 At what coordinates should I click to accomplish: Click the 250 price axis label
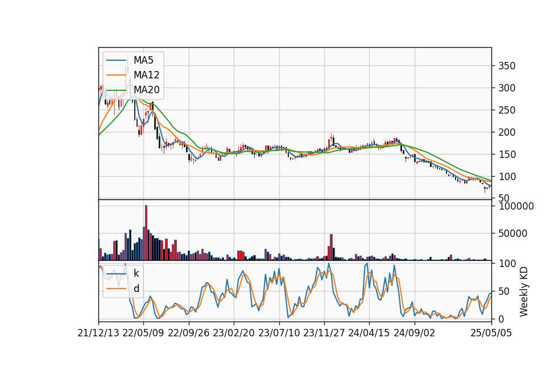click(x=507, y=110)
